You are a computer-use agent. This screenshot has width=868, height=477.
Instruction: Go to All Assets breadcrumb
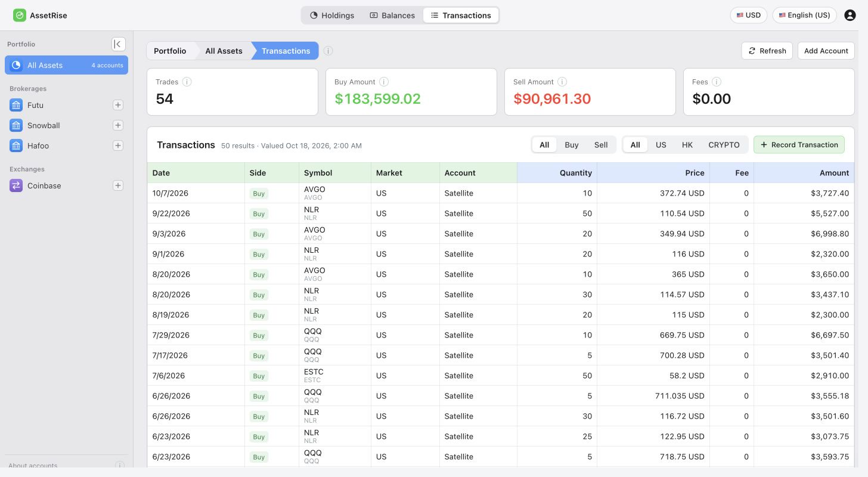pos(224,51)
